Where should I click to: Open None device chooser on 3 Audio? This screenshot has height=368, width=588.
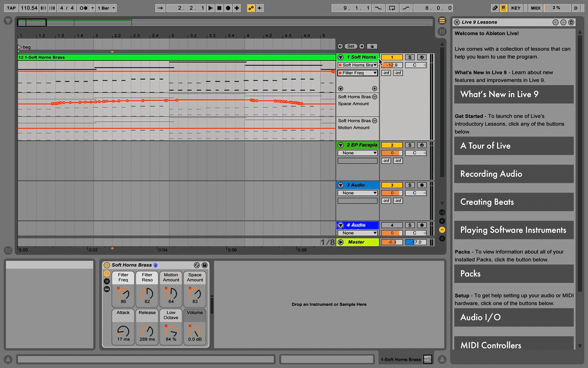tap(357, 193)
